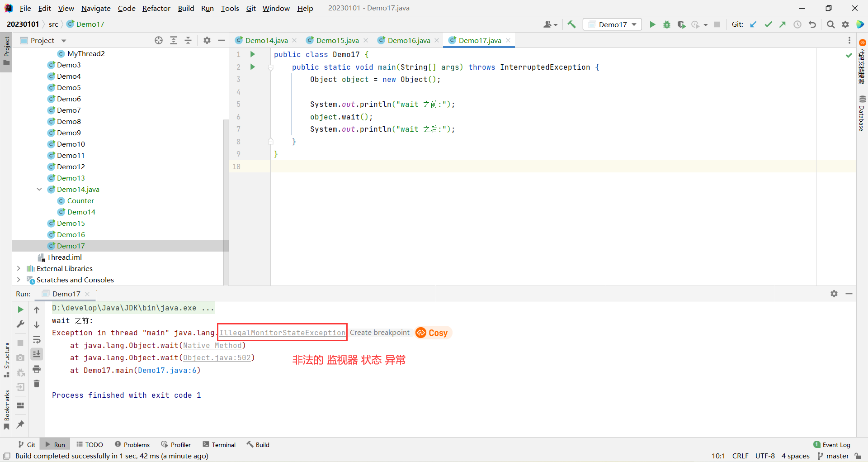Click UTF-8 encoding in status bar
This screenshot has height=462, width=868.
coord(765,456)
